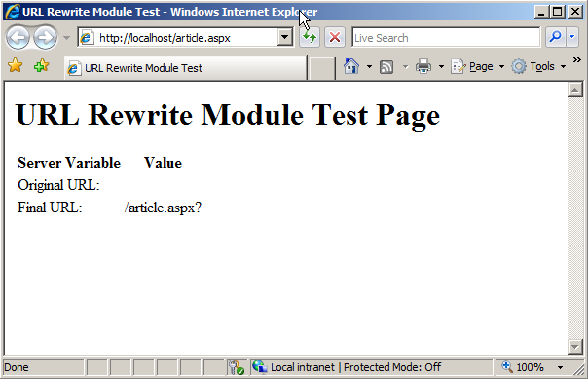Expand the address bar URL history dropdown

285,38
